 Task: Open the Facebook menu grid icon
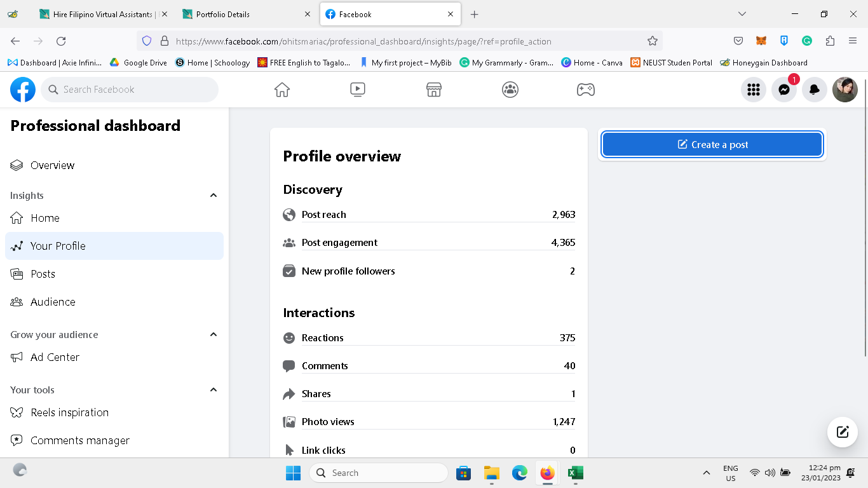point(754,90)
